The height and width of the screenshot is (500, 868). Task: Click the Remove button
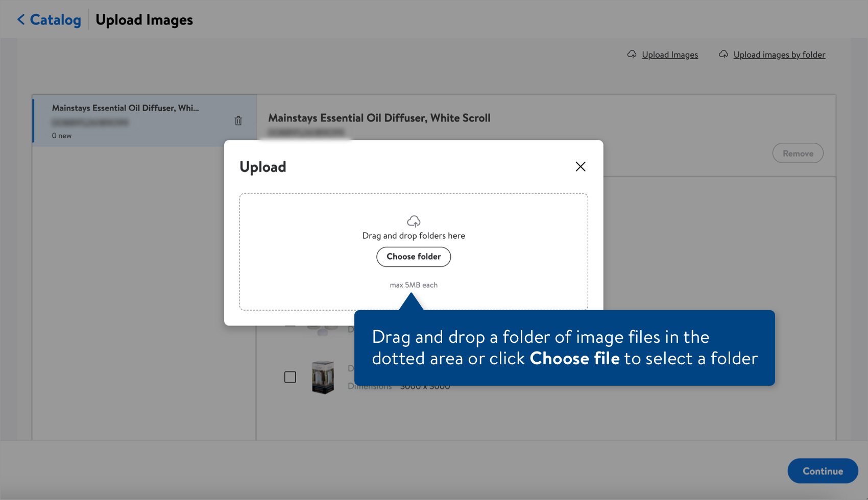point(798,153)
